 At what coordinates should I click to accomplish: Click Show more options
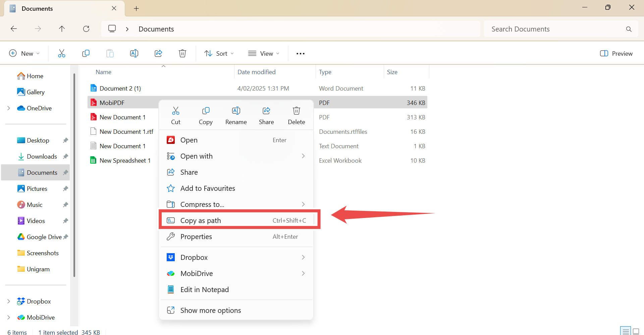coord(236,311)
